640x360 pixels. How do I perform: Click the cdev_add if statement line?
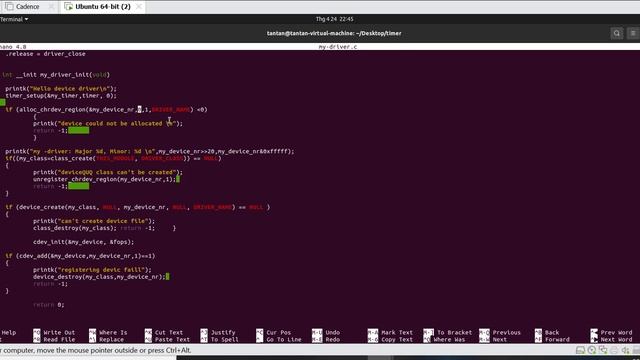80,256
